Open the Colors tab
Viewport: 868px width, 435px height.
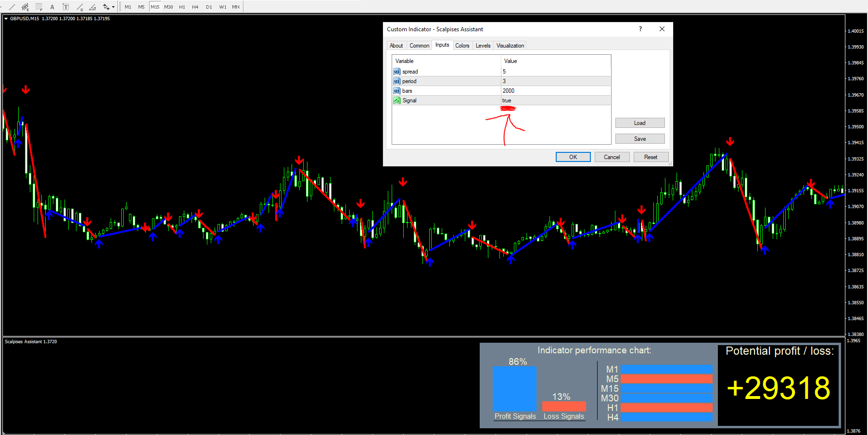coord(462,46)
